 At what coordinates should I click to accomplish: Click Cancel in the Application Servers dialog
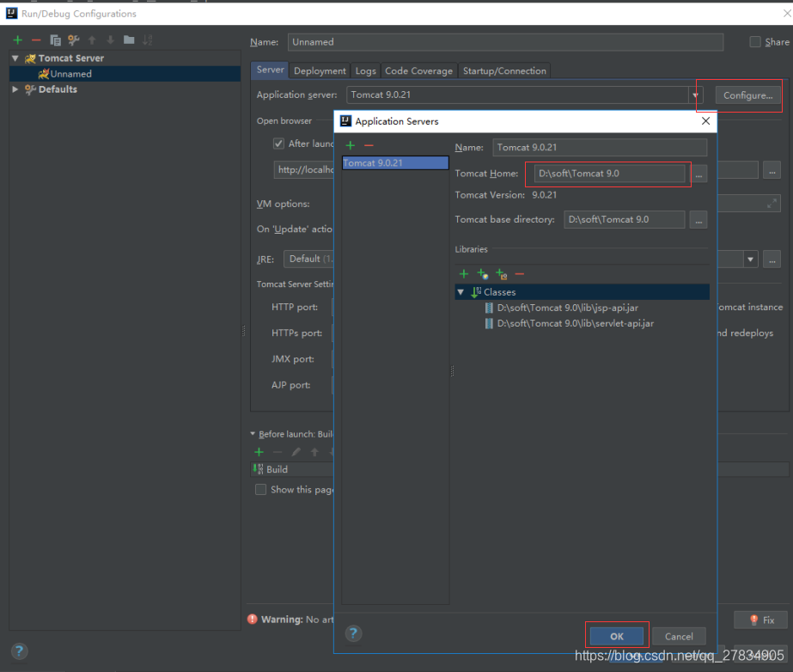coord(679,636)
